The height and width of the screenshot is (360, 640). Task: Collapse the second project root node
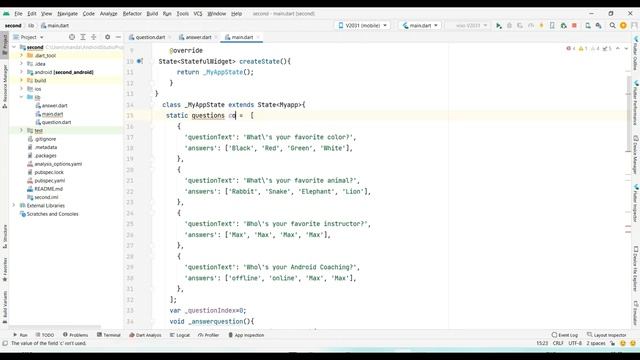tap(15, 47)
